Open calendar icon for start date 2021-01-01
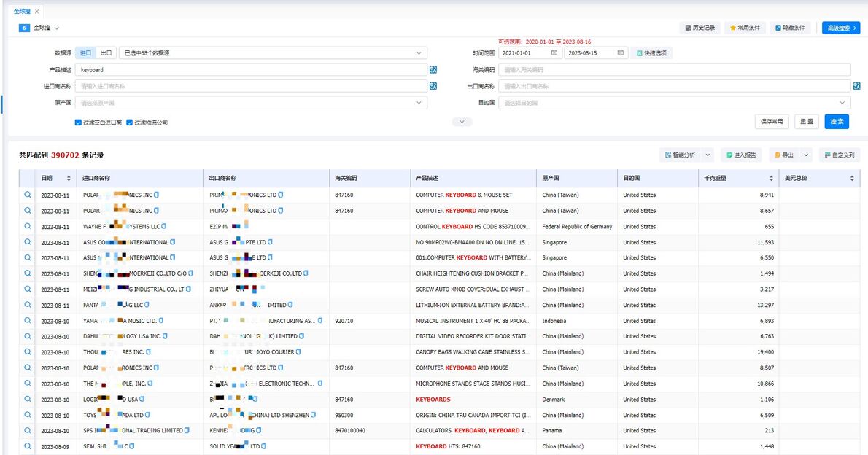 pos(554,53)
